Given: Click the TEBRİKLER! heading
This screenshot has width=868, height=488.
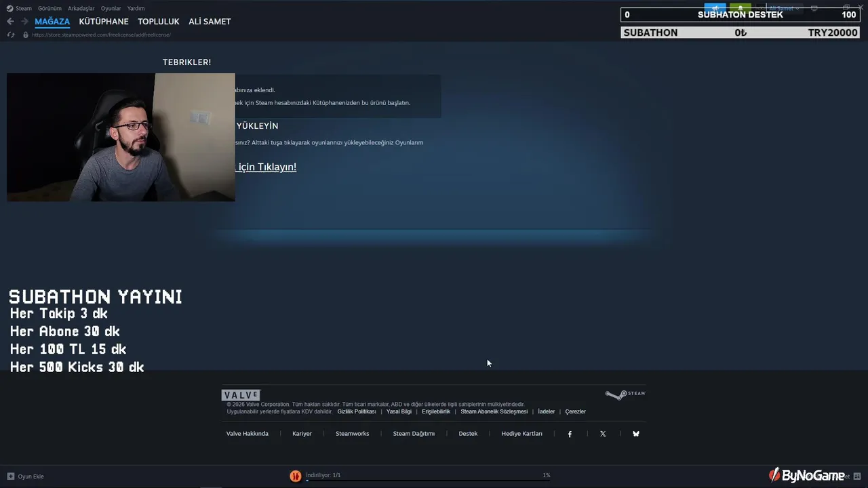Looking at the screenshot, I should (x=186, y=62).
